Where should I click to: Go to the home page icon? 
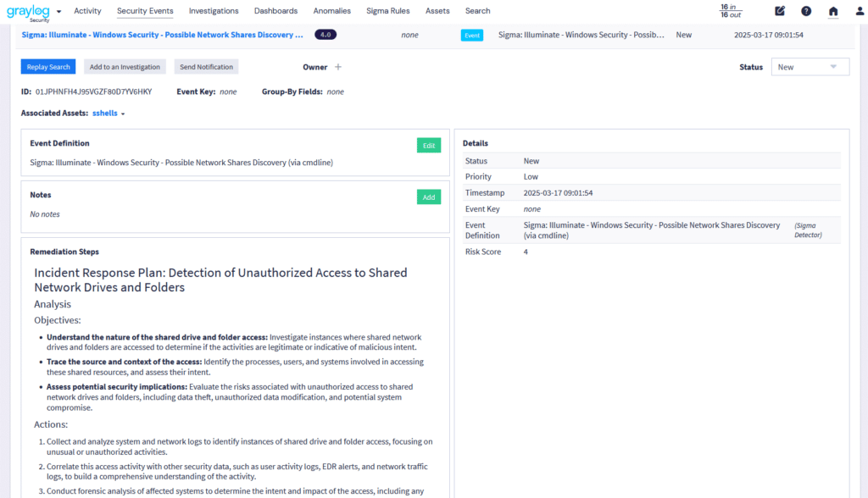pos(833,11)
